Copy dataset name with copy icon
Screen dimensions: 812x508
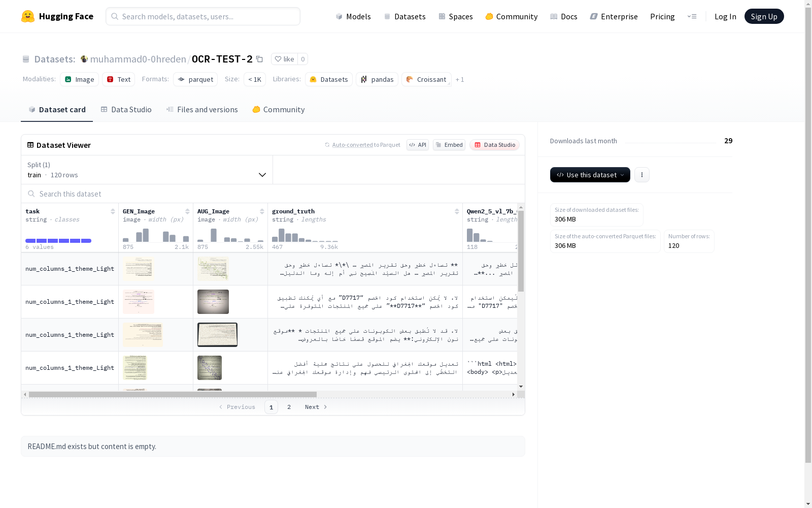point(259,59)
